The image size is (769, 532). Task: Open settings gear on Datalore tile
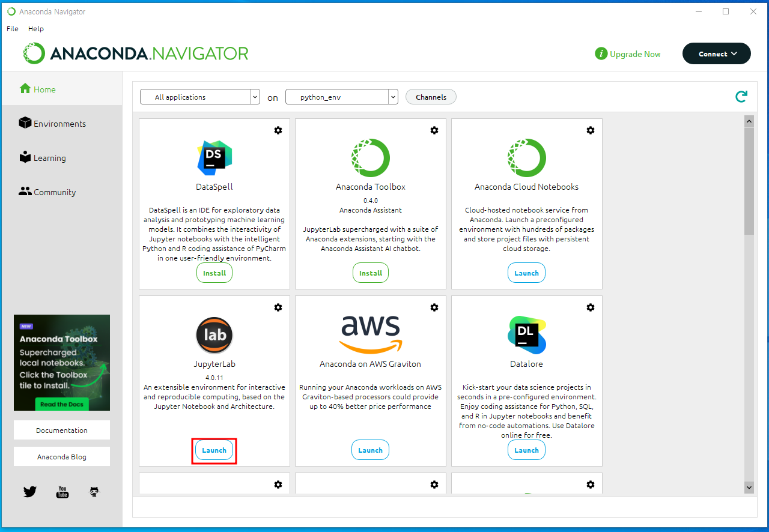click(x=591, y=307)
